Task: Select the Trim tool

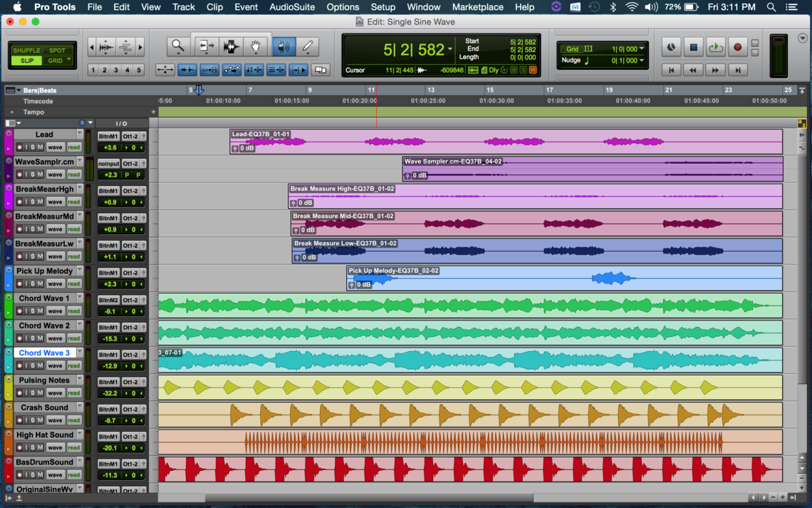Action: pos(206,46)
